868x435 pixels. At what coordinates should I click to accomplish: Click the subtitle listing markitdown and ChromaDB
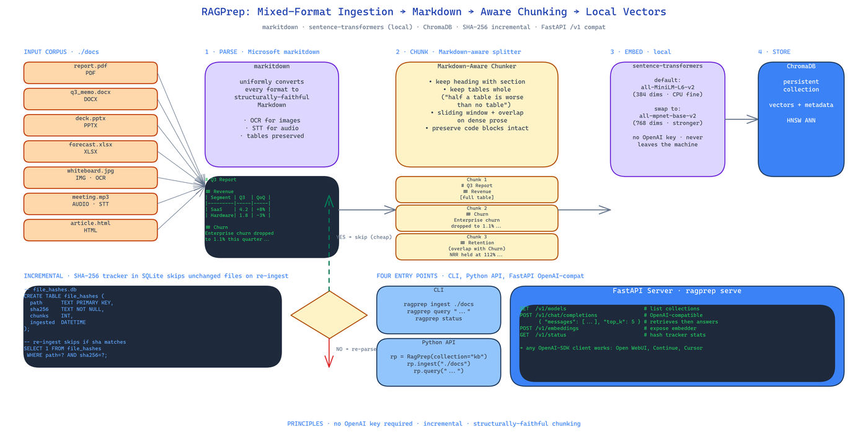(x=433, y=27)
